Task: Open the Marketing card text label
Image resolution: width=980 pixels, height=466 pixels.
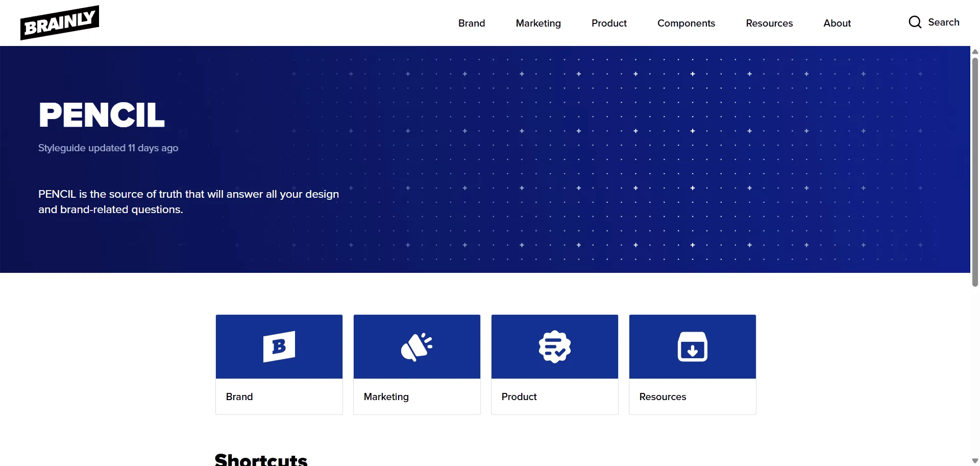Action: point(386,397)
